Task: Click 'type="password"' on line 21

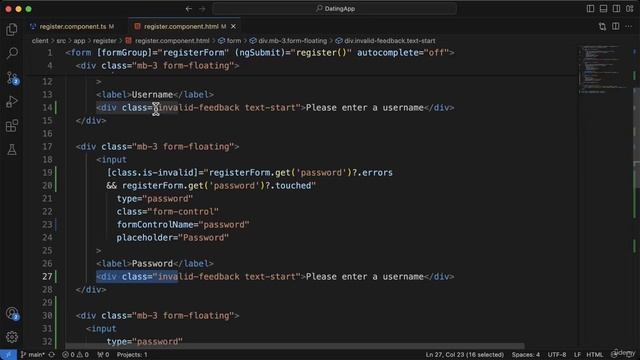Action: pos(155,199)
